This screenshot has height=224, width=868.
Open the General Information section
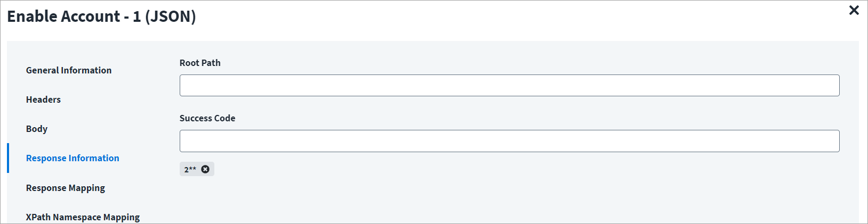69,70
